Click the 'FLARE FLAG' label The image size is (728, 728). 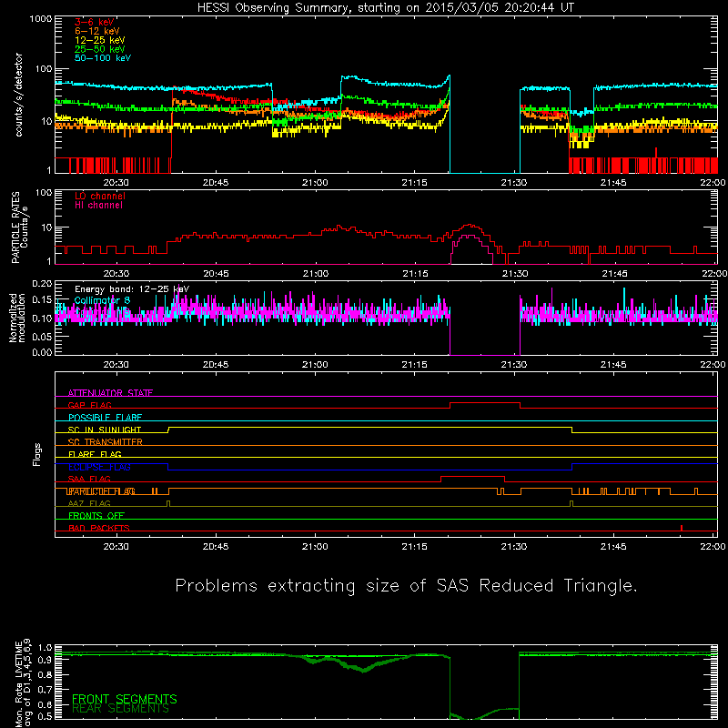pos(95,454)
